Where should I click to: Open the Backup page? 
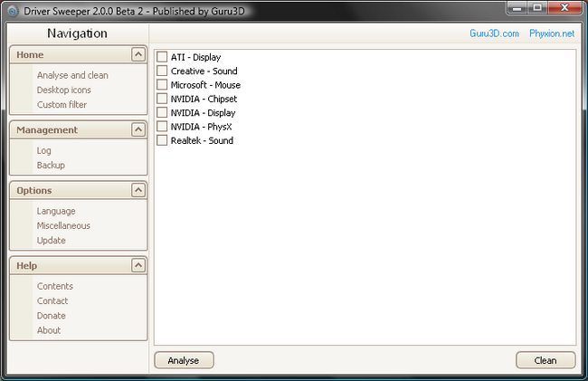click(51, 166)
